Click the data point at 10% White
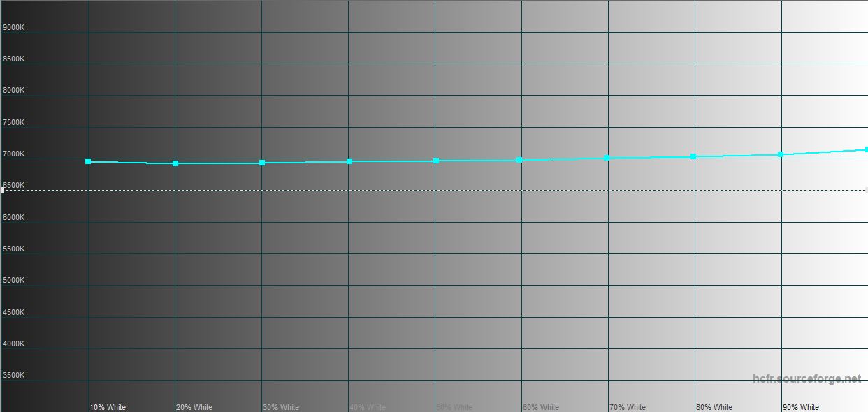 (x=88, y=161)
